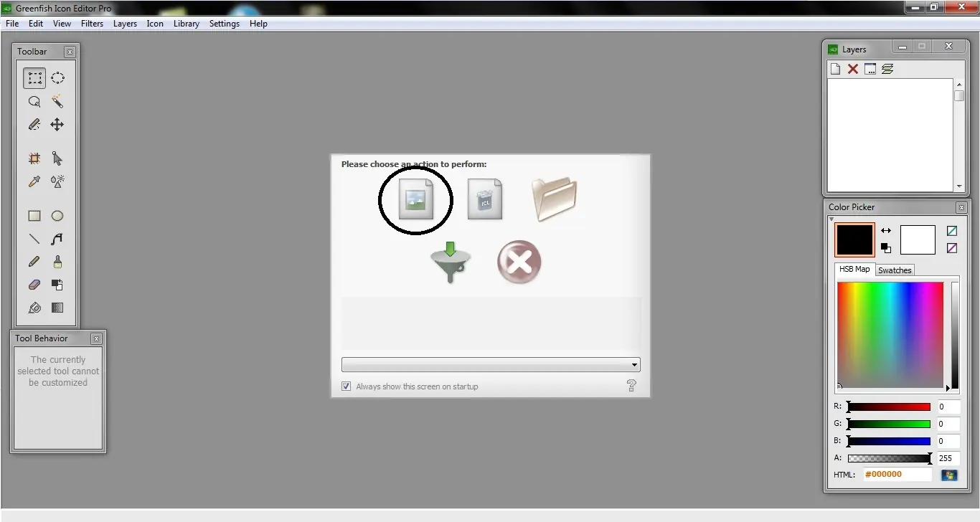Click the green G channel slider
Image resolution: width=980 pixels, height=522 pixels.
coord(889,424)
